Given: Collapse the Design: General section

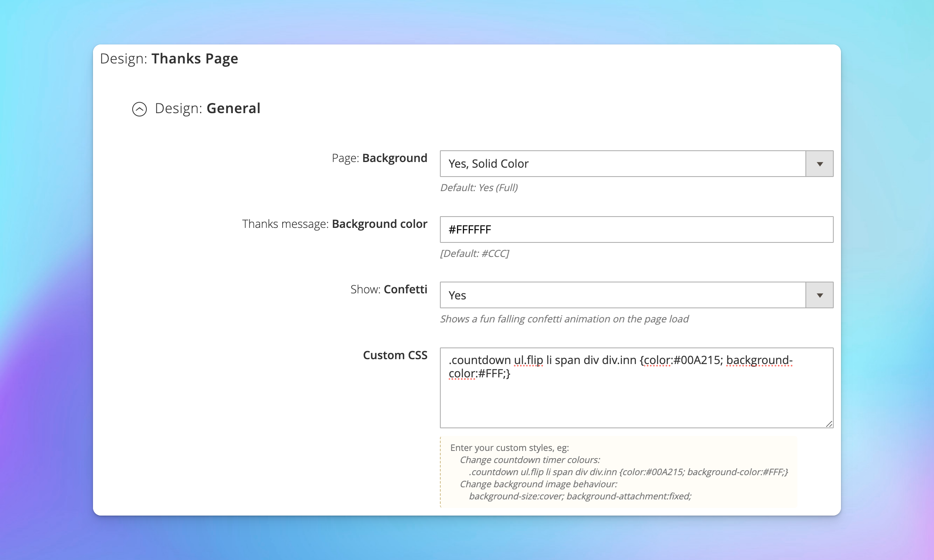Looking at the screenshot, I should (x=139, y=109).
